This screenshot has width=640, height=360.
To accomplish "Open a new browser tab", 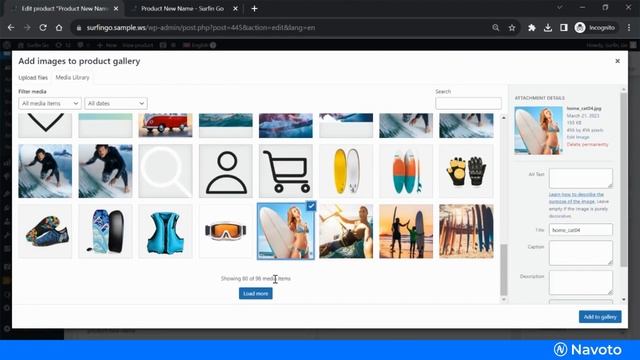I will tap(254, 9).
